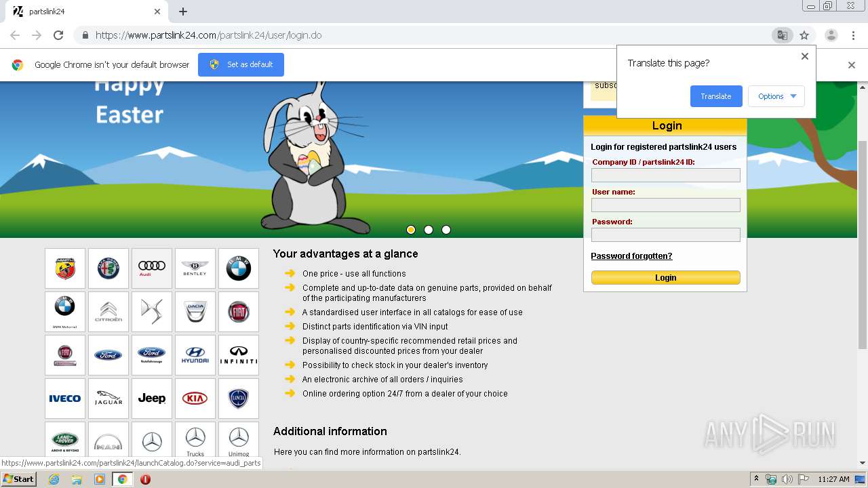Click the yellow Login button

click(666, 277)
